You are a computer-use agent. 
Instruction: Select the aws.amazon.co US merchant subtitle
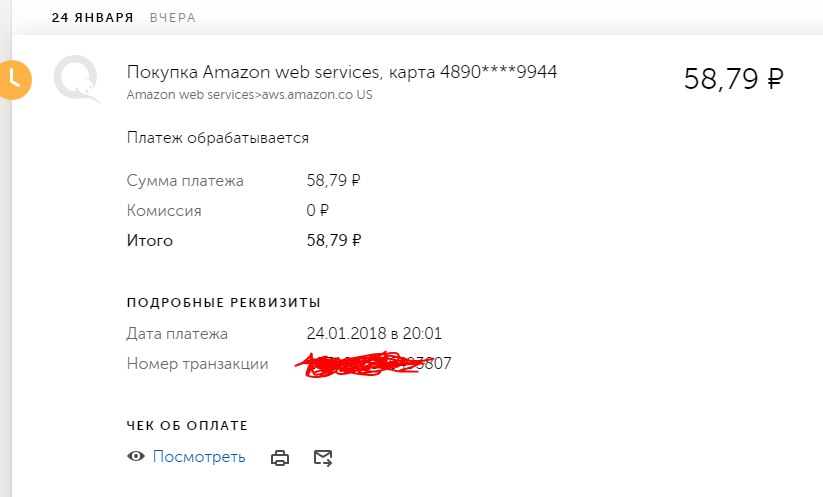[249, 95]
